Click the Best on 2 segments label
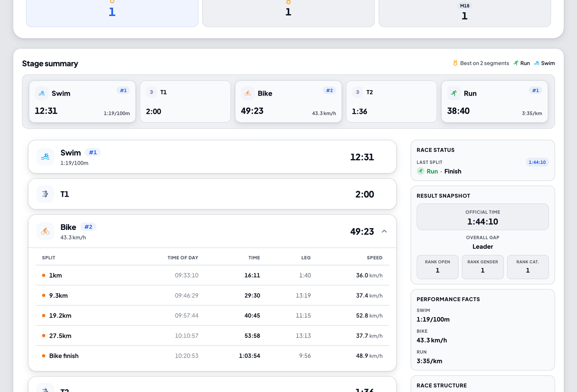The image size is (577, 392). pos(484,63)
